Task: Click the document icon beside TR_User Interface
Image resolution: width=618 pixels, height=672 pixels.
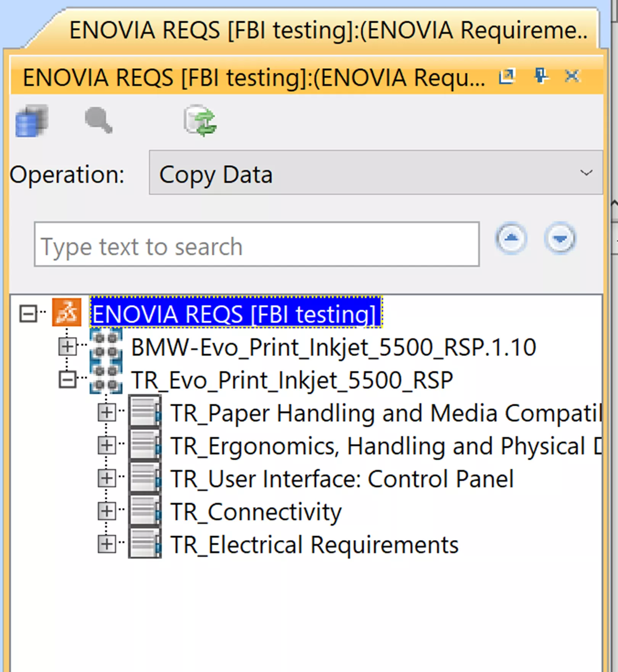Action: pyautogui.click(x=145, y=477)
